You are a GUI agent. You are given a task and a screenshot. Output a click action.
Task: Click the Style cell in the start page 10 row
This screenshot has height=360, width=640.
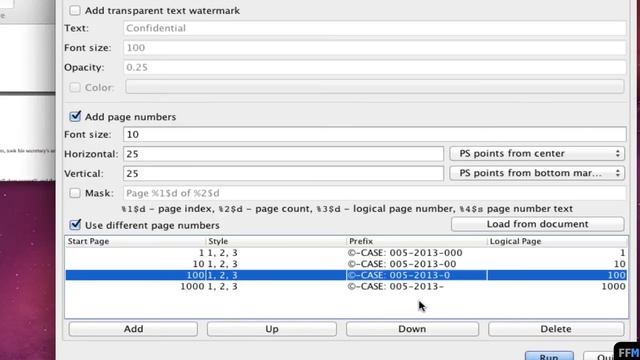click(276, 264)
